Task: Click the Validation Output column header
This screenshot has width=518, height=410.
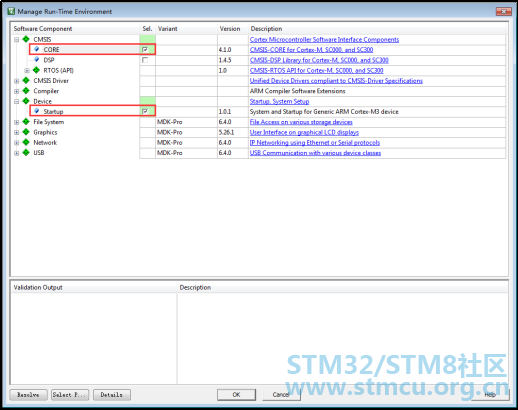Action: (x=94, y=287)
